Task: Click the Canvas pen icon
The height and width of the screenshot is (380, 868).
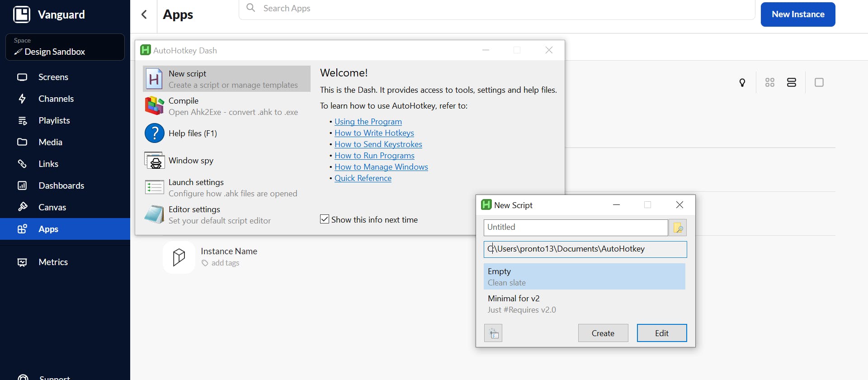Action: click(22, 207)
